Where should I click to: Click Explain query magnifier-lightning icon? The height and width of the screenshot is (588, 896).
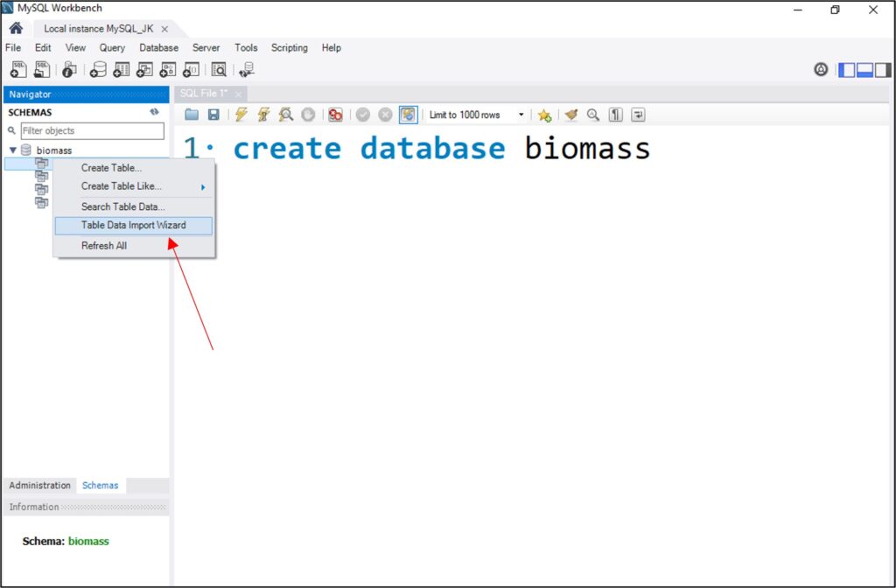285,115
